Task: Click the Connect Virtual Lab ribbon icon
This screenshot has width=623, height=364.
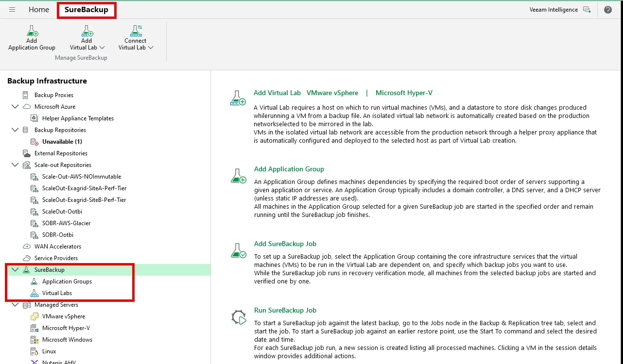Action: (x=136, y=31)
